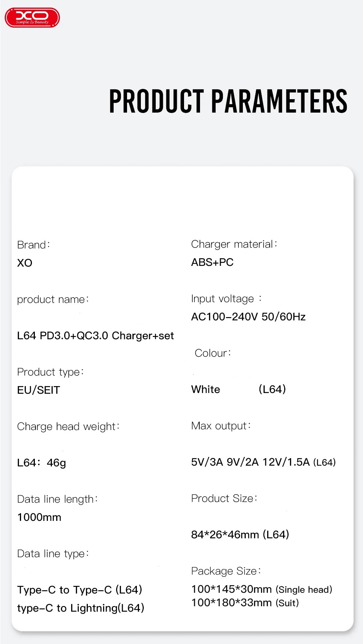Viewport: 363px width, 644px height.
Task: Click the 1000mm data line length
Action: coord(39,517)
